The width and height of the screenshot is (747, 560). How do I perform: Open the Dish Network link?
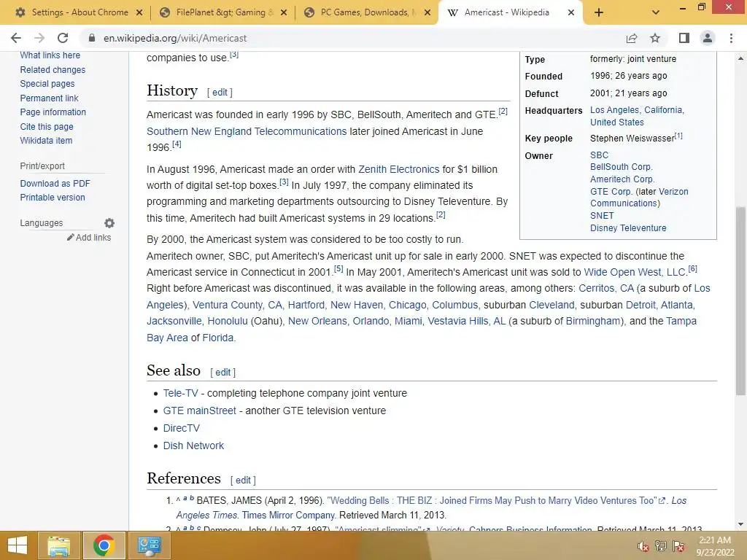point(193,446)
